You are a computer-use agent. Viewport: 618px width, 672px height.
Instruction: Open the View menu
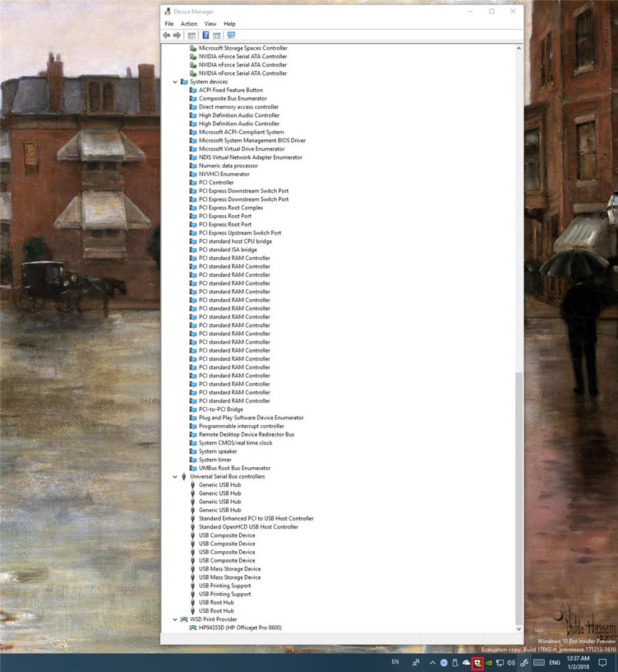pyautogui.click(x=210, y=24)
